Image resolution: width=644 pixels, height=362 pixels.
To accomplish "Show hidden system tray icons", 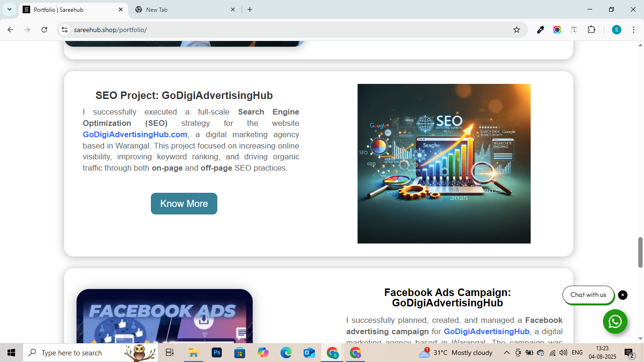I will pyautogui.click(x=507, y=353).
